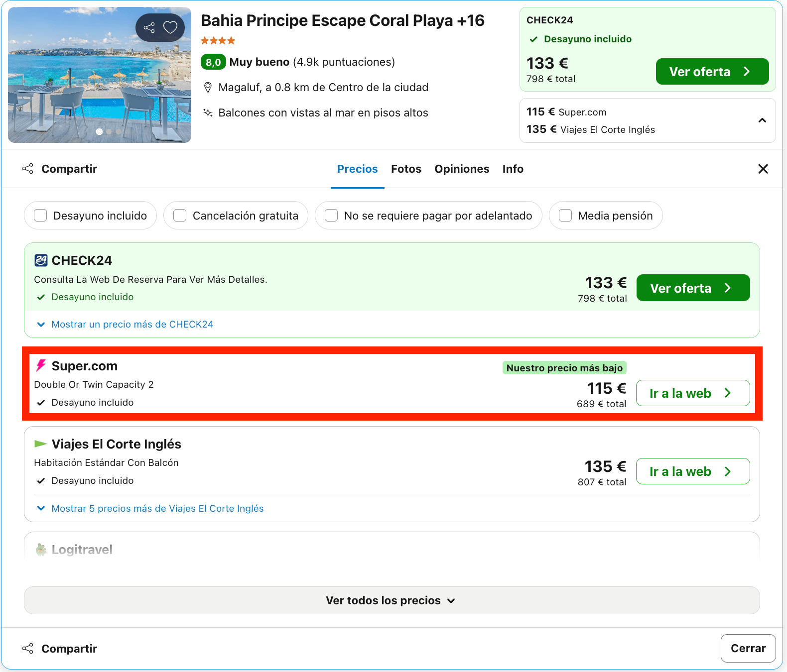
Task: Click the top Compartir link
Action: tap(69, 169)
